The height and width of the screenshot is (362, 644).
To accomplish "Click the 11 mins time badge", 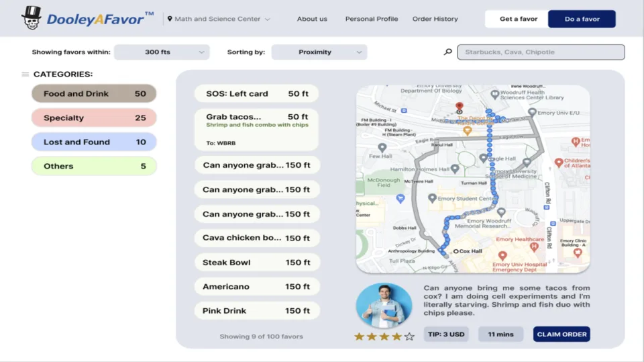I will pyautogui.click(x=500, y=334).
